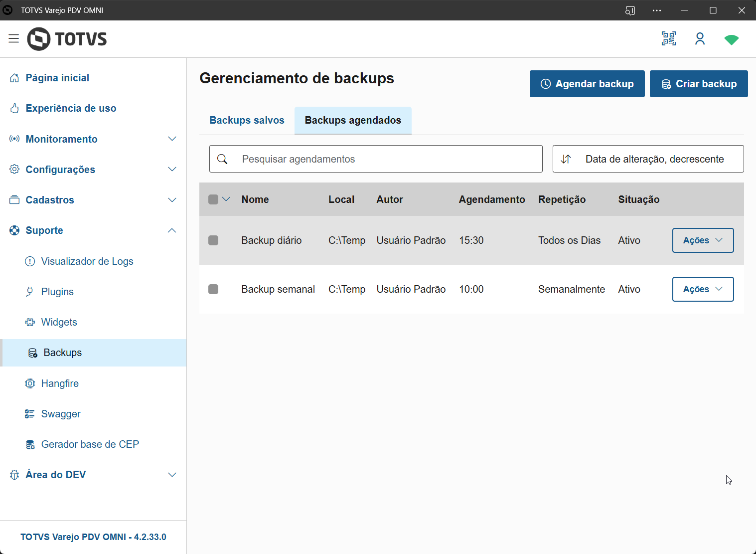Click the QR code icon in header

point(668,39)
